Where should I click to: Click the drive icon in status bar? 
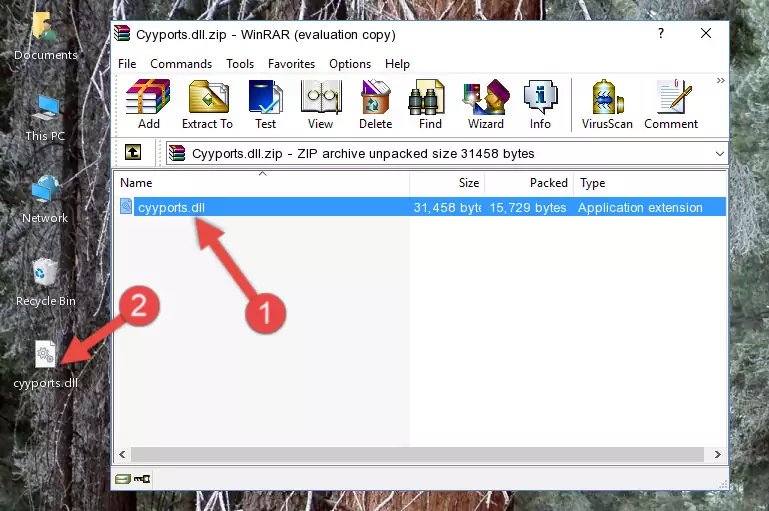point(123,479)
